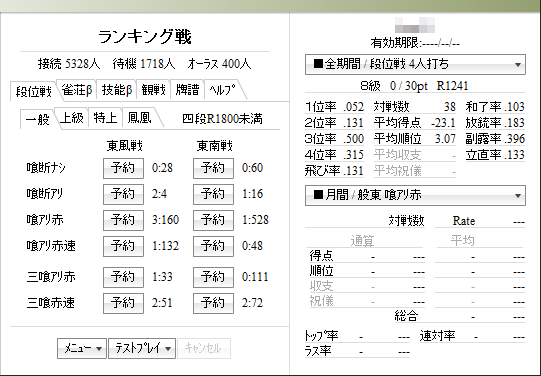This screenshot has height=376, width=541.
Task: Open the 全期間 / 段位戦 4人打ち dropdown
Action: pyautogui.click(x=415, y=65)
